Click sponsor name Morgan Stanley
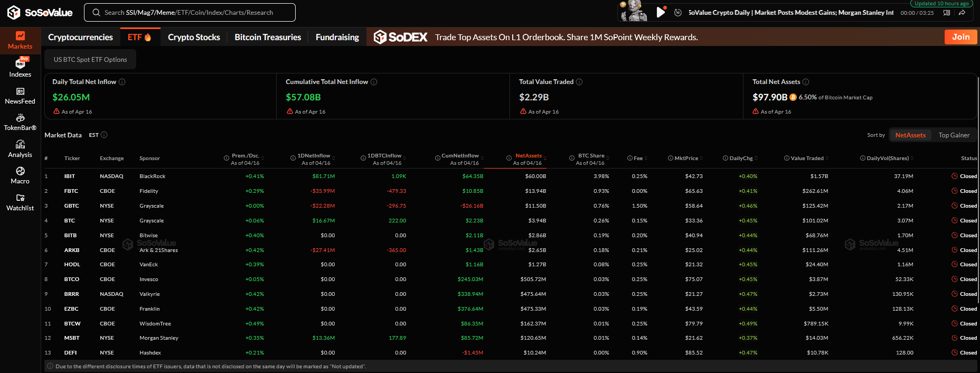The image size is (980, 373). tap(159, 338)
